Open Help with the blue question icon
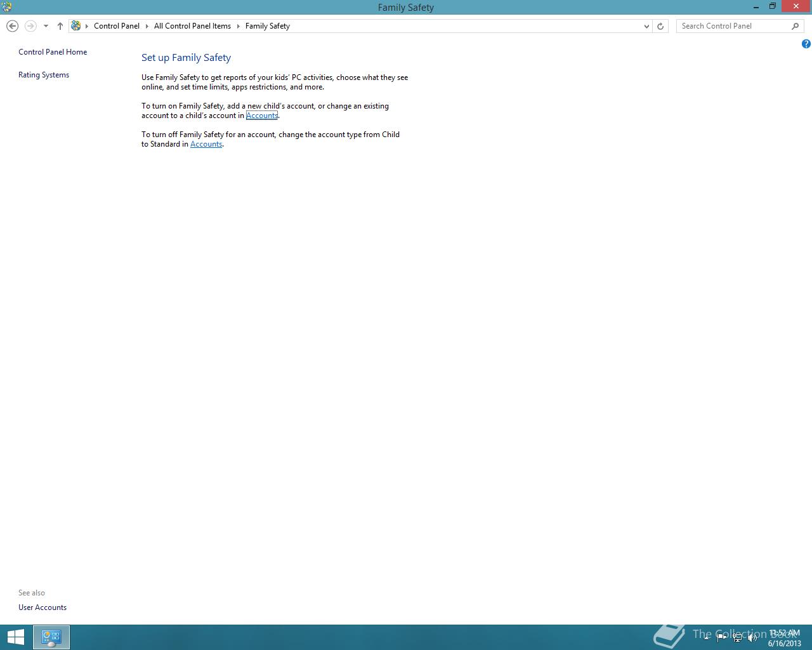The image size is (812, 650). click(806, 44)
